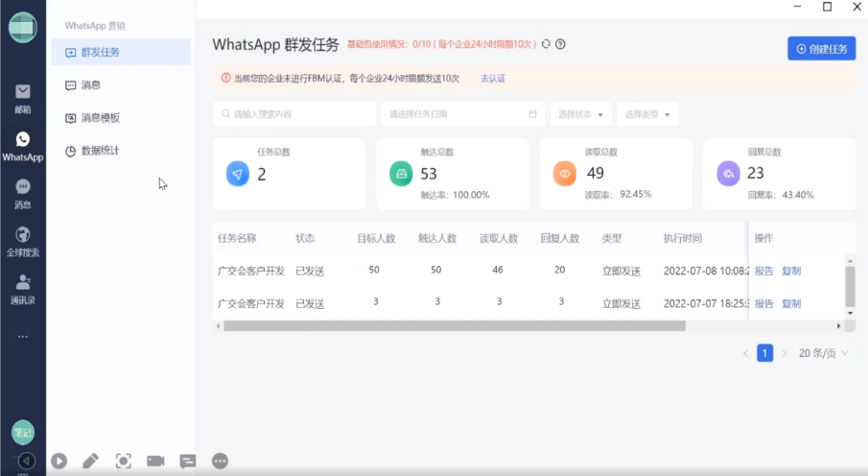Screen dimensions: 868x476
Task: Open the 选择状态 dropdown
Action: click(x=580, y=114)
